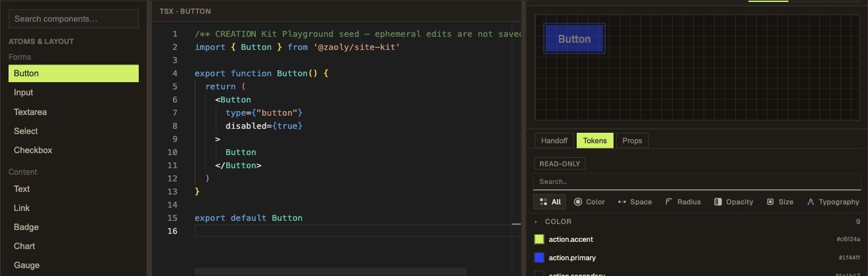Viewport: 868px width, 276px height.
Task: Click the COLOR group count 9
Action: [858, 222]
